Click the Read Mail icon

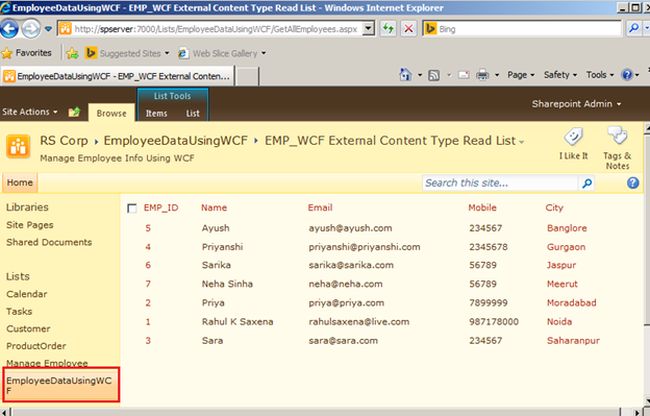[x=463, y=75]
